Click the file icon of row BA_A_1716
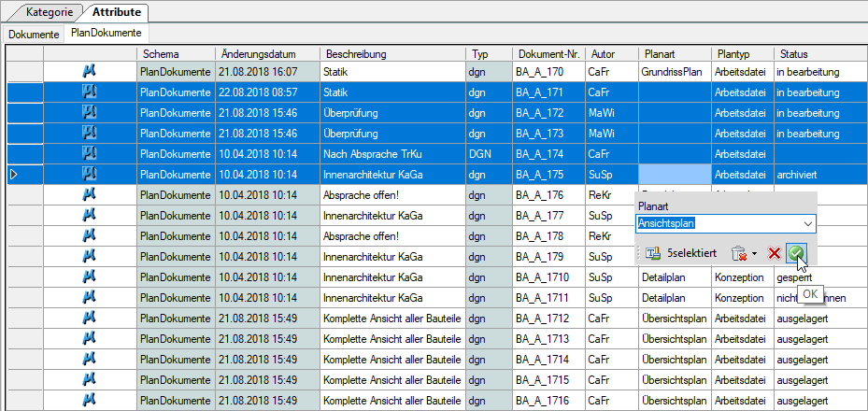This screenshot has height=411, width=868. (x=89, y=400)
